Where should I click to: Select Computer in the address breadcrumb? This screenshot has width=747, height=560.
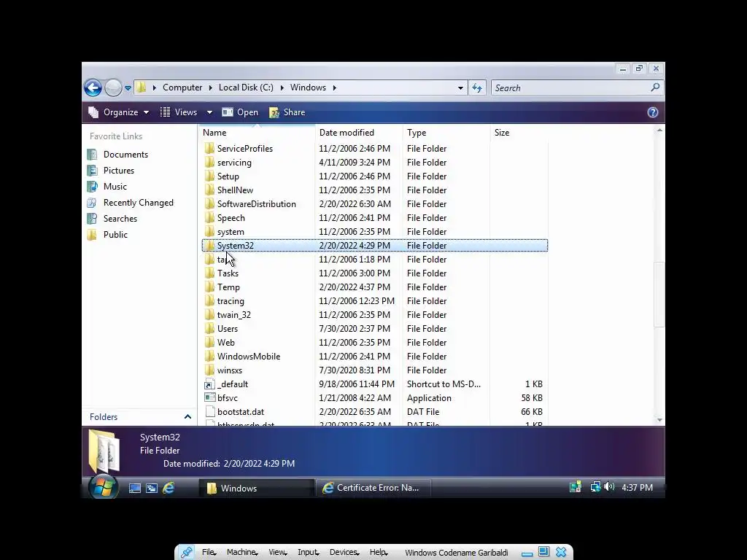tap(182, 87)
